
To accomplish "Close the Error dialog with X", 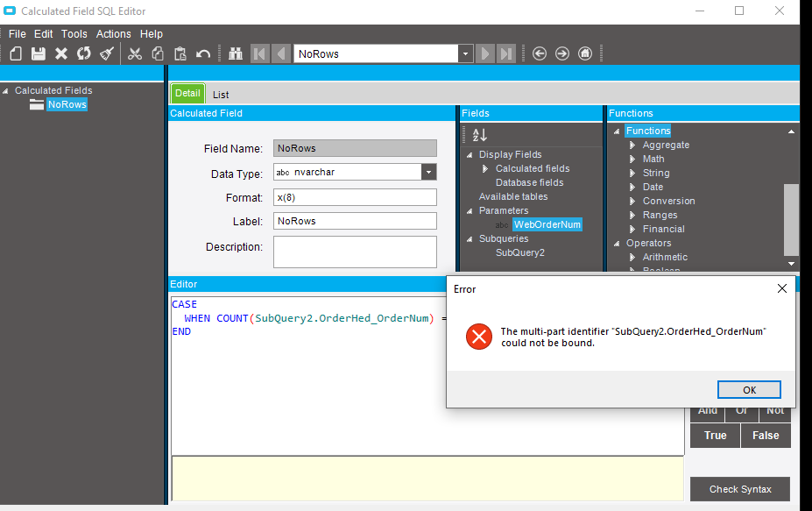I will [782, 288].
